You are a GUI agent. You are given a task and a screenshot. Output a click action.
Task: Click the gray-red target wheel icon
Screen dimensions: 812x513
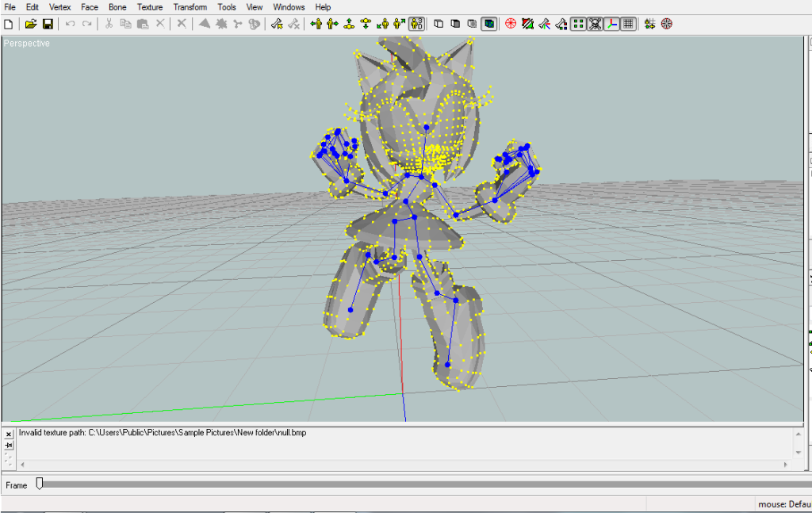(x=666, y=24)
